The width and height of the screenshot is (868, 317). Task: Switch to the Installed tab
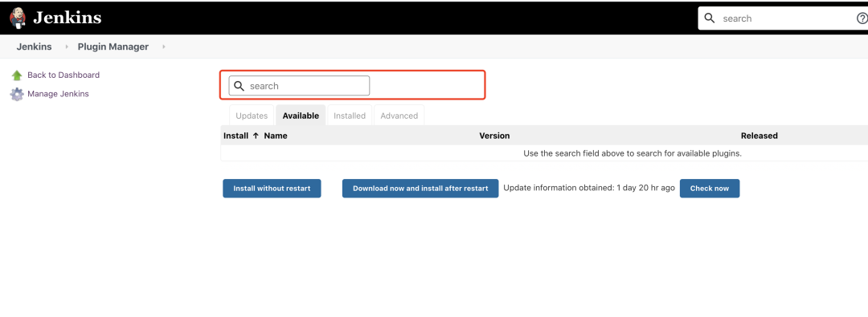click(350, 116)
